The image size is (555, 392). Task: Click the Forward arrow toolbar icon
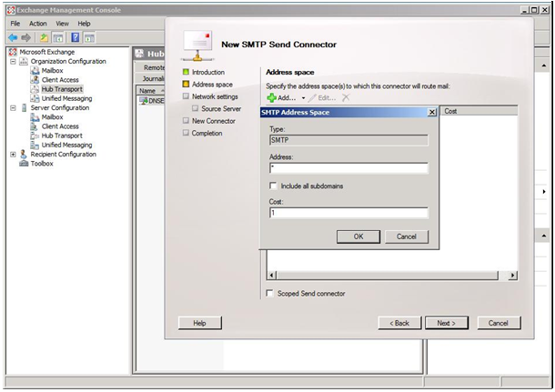pos(25,37)
